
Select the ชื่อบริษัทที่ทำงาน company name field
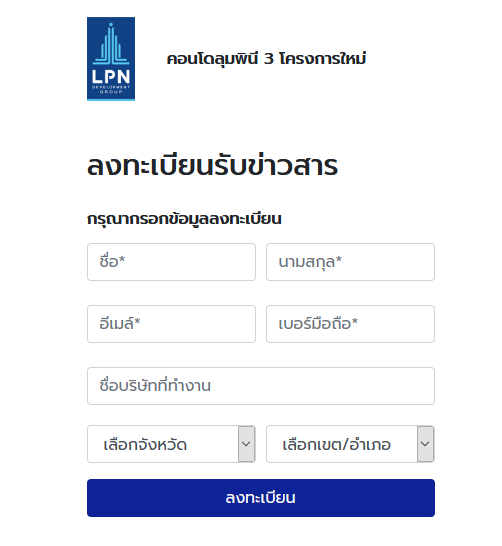(261, 386)
